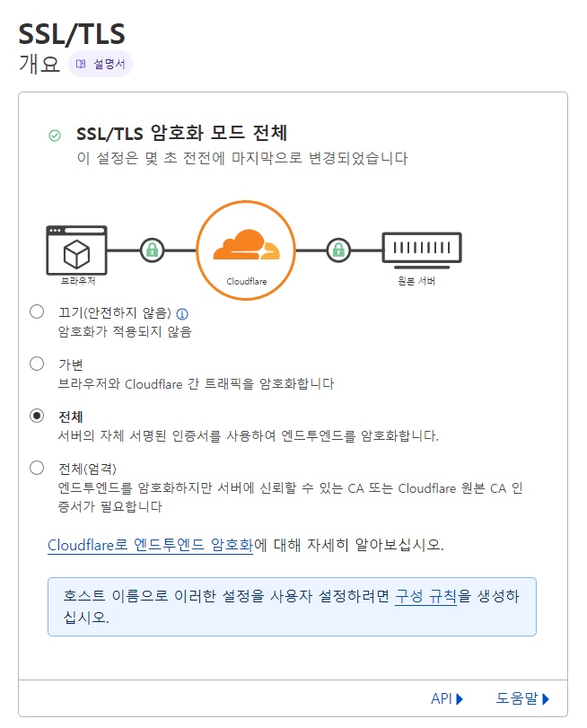
Task: Click the origin server icon labeled 원본 서버
Action: coord(422,249)
